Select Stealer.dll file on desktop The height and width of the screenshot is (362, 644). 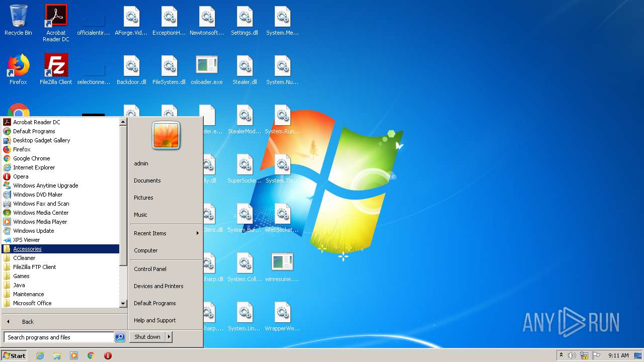point(245,69)
